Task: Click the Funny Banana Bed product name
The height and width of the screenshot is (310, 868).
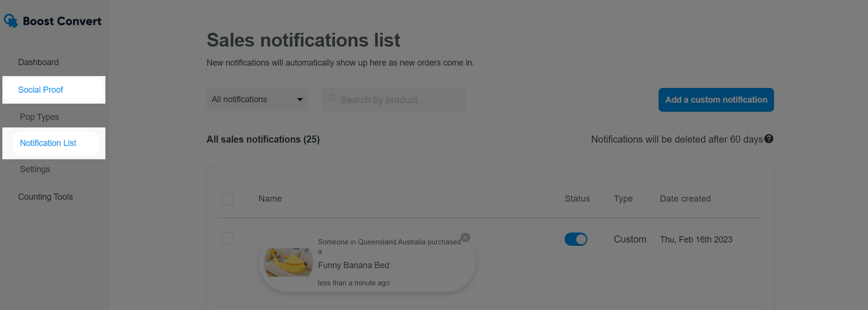Action: (x=354, y=265)
